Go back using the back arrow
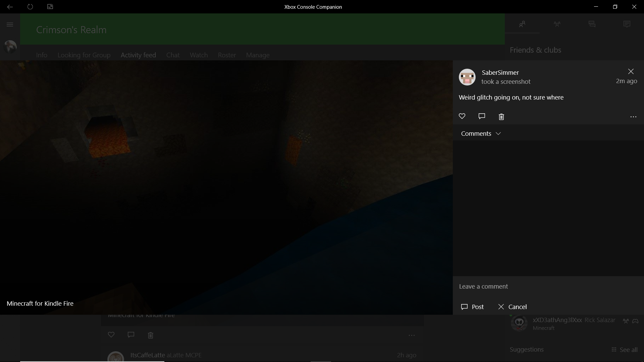 pyautogui.click(x=10, y=7)
